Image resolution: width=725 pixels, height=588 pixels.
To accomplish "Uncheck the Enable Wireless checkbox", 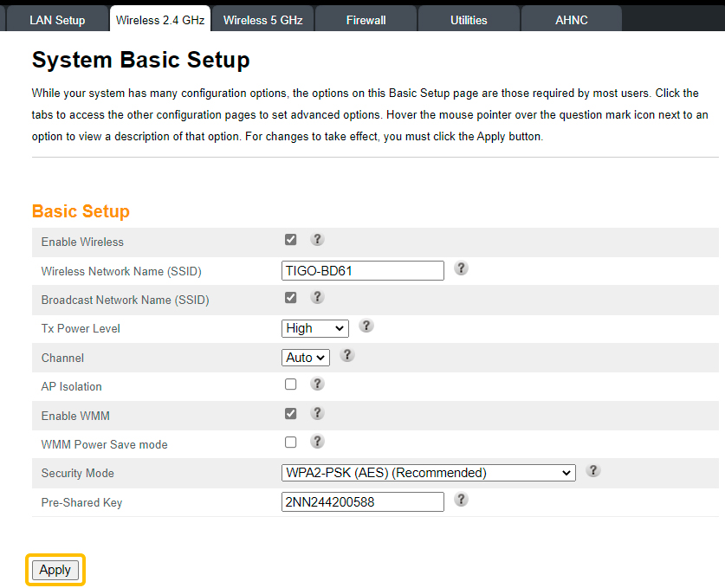I will tap(290, 240).
